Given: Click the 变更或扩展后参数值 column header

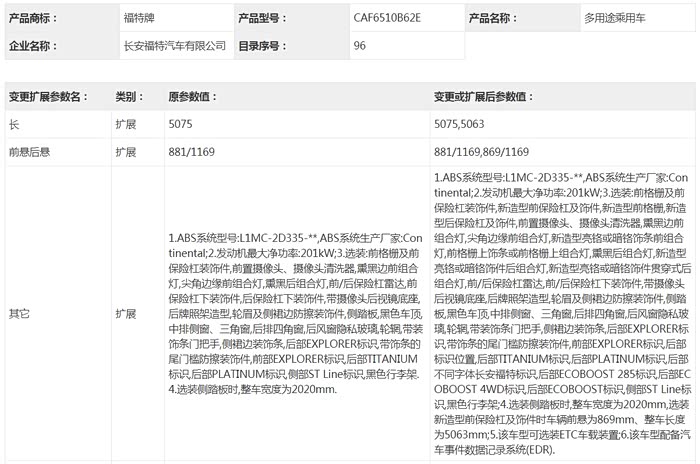Looking at the screenshot, I should coord(483,96).
